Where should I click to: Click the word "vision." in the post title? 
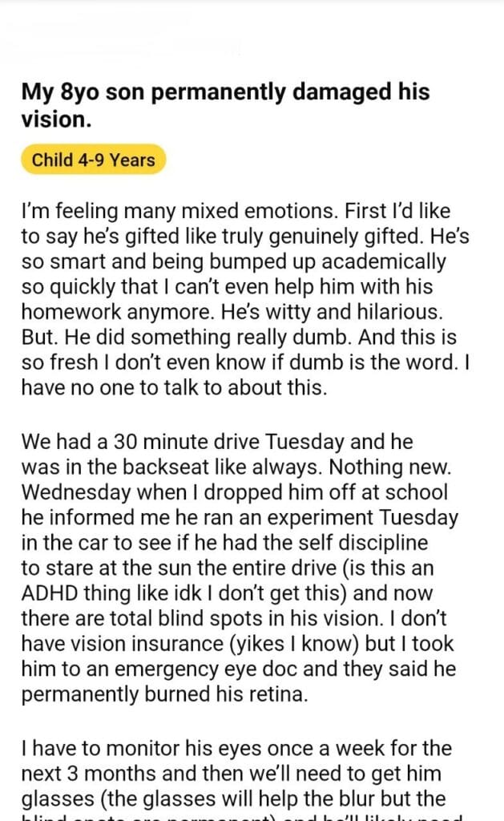tap(55, 119)
